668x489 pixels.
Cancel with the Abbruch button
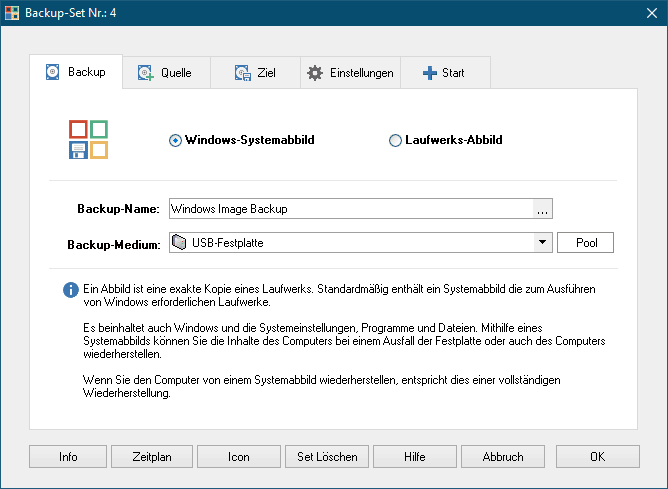503,457
